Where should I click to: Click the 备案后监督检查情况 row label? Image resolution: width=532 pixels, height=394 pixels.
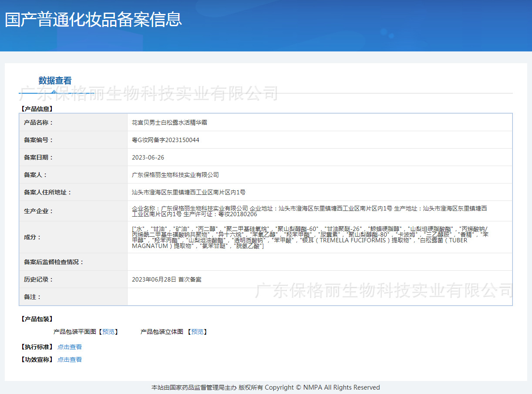54,262
